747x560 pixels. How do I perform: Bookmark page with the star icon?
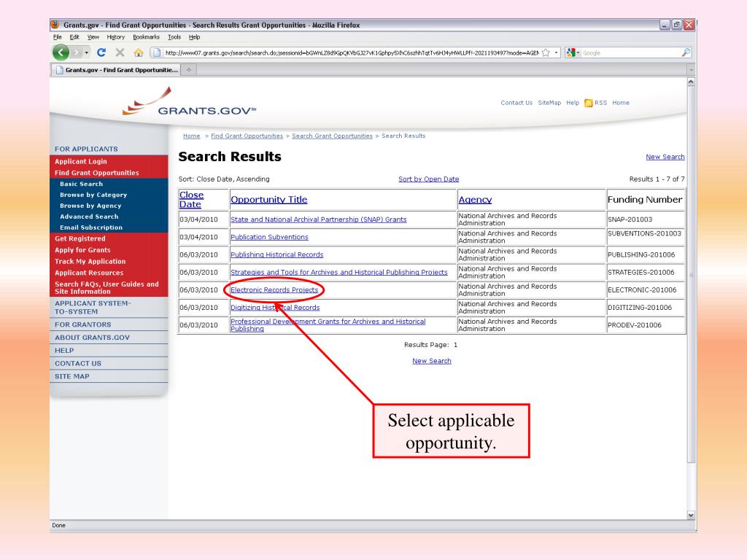click(546, 52)
